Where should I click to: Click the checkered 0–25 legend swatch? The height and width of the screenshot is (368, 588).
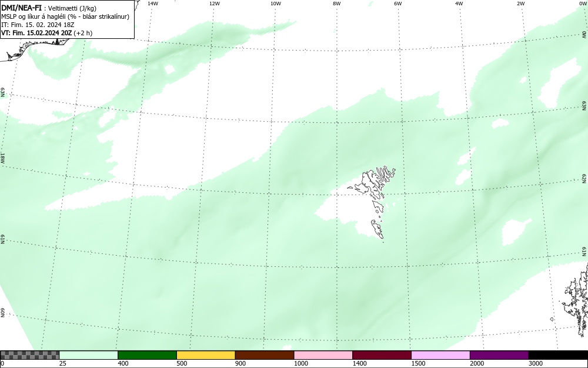[29, 355]
